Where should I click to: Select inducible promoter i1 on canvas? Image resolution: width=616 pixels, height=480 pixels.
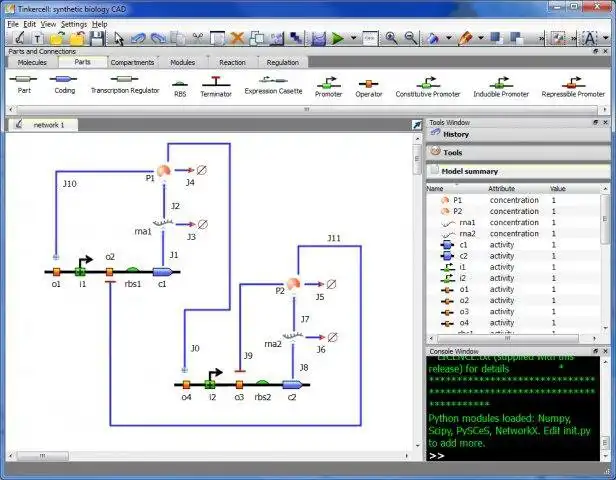click(81, 271)
